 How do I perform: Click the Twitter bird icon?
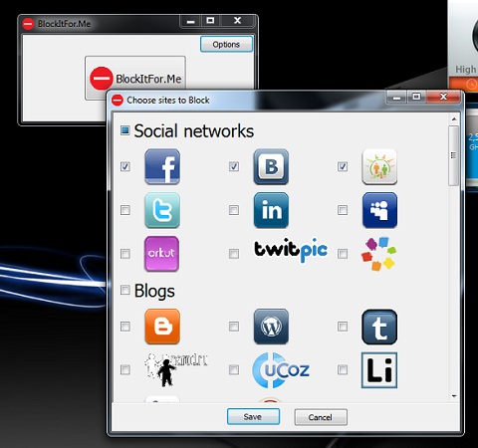pyautogui.click(x=162, y=210)
